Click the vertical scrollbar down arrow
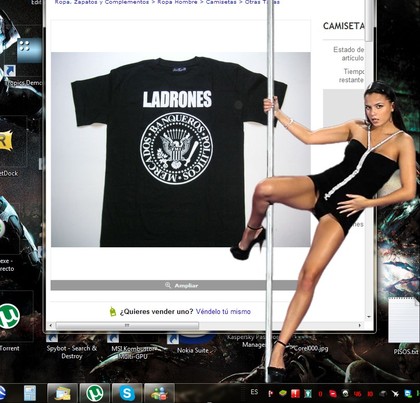 369,316
